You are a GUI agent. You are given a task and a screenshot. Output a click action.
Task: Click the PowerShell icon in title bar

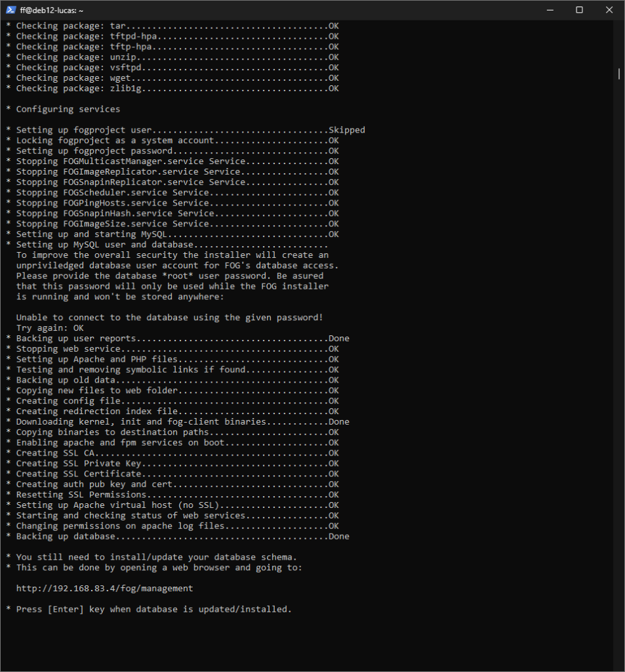(x=11, y=10)
